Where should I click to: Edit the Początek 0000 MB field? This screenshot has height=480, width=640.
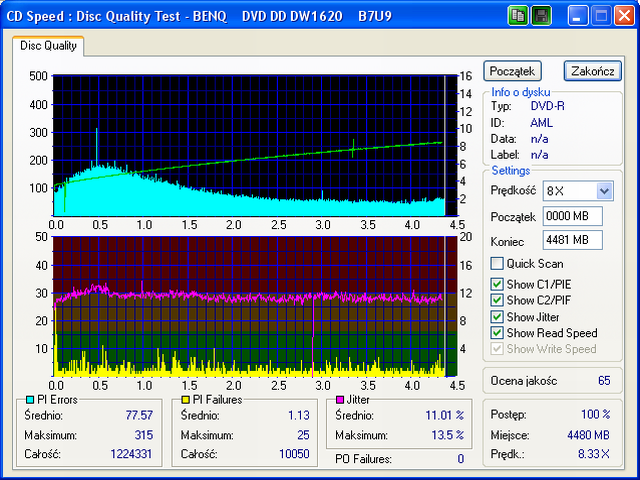coord(573,216)
